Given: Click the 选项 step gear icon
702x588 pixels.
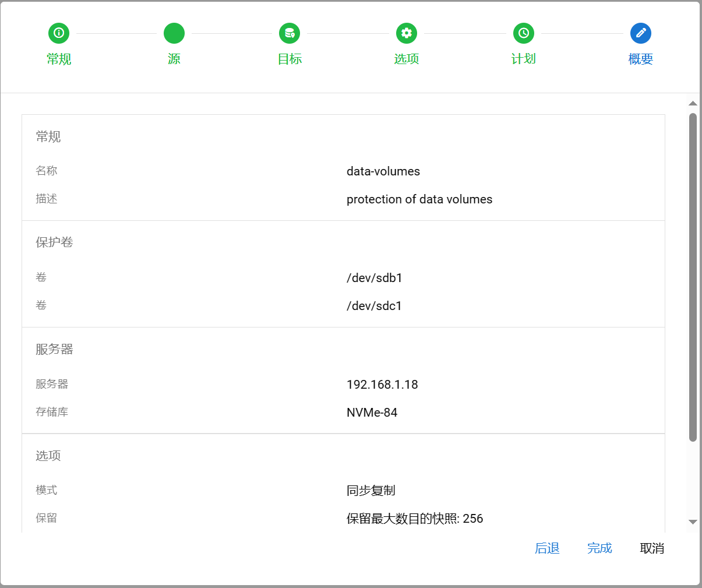Looking at the screenshot, I should [x=407, y=33].
